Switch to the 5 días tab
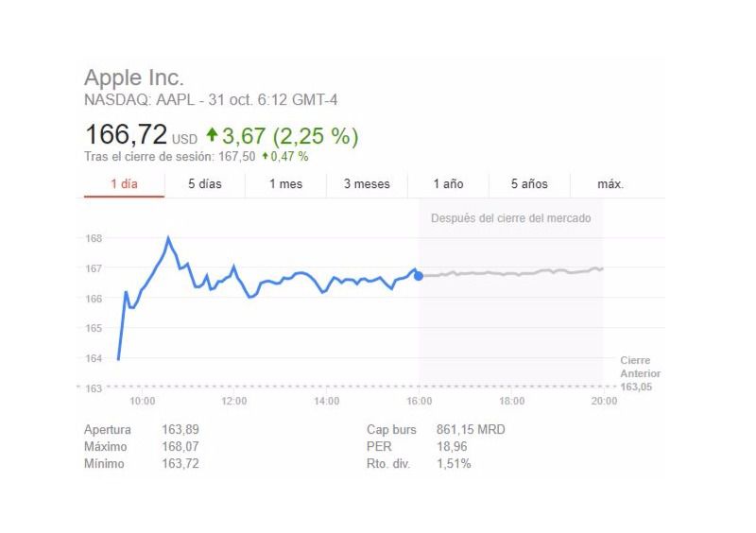This screenshot has height=533, width=756. pos(204,184)
